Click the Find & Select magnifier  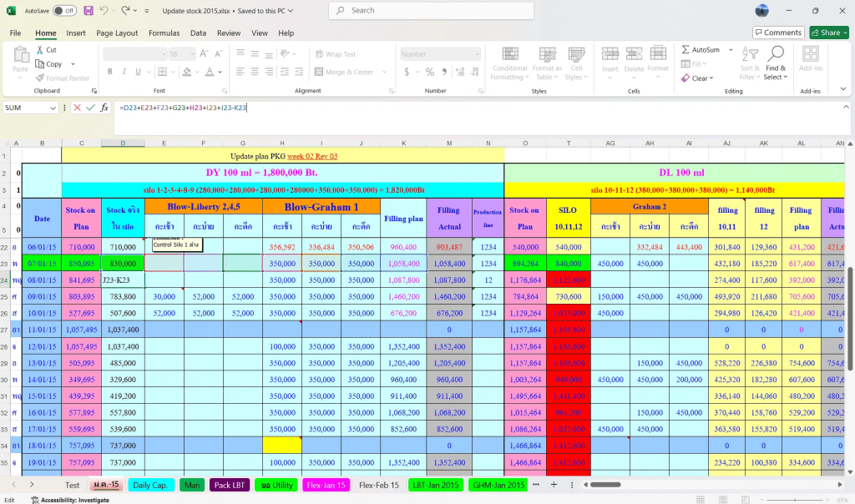776,54
